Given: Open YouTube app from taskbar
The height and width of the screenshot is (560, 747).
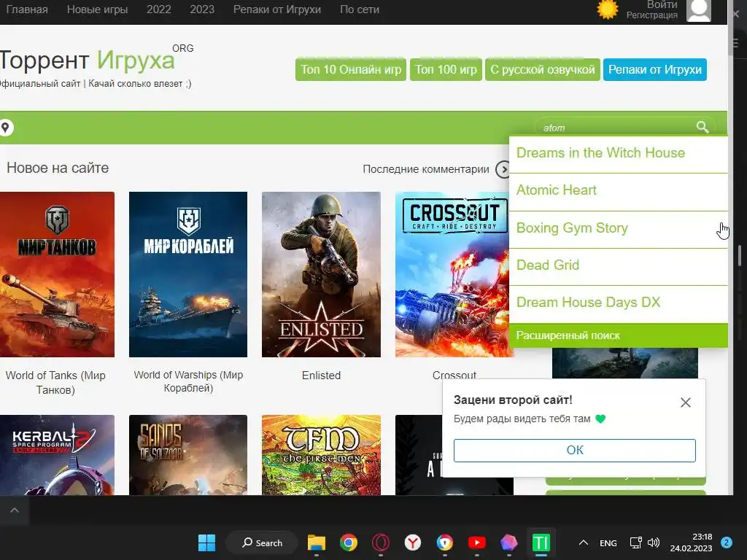Looking at the screenshot, I should pos(477,542).
